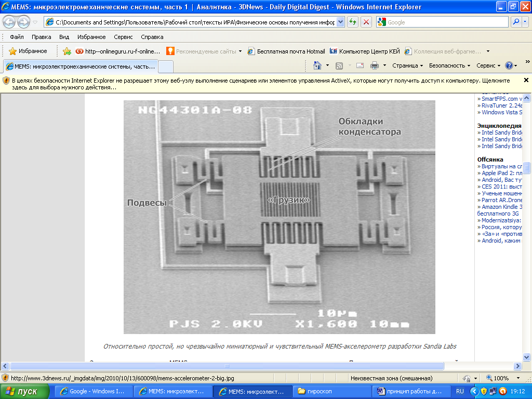Close the security information bar
The height and width of the screenshot is (399, 532).
coord(526,80)
